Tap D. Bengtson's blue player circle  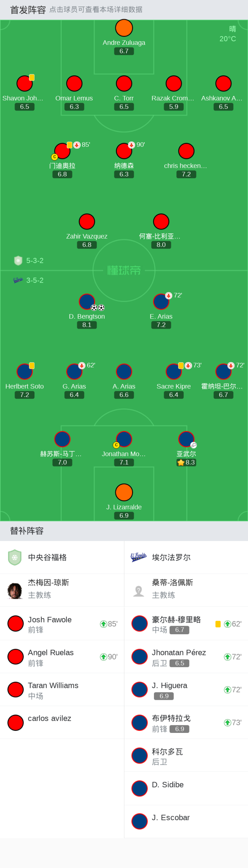[x=87, y=302]
